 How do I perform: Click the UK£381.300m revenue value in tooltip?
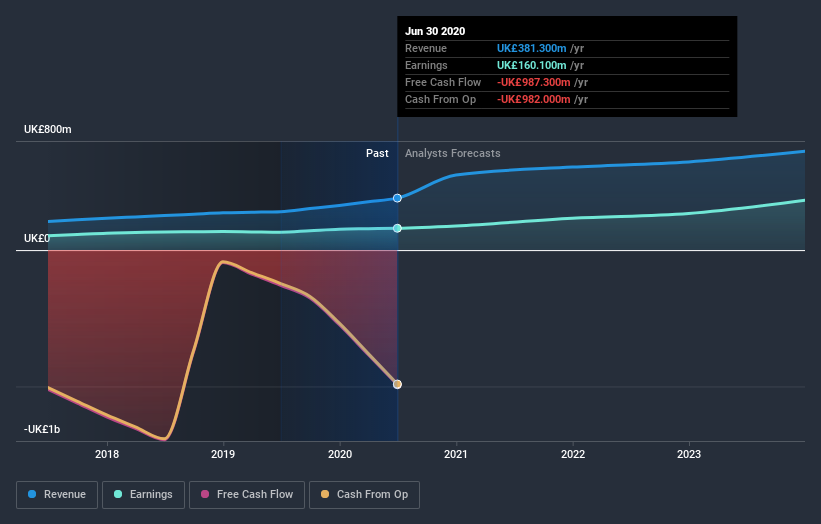[x=531, y=48]
